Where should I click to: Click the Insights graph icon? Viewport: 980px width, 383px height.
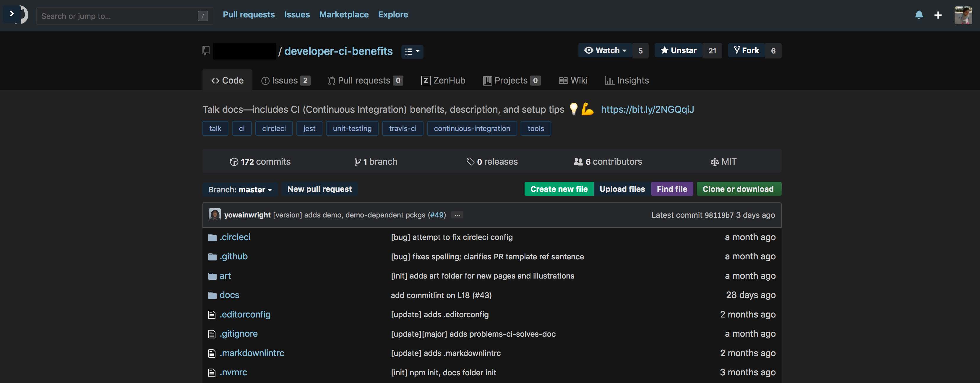pyautogui.click(x=610, y=80)
